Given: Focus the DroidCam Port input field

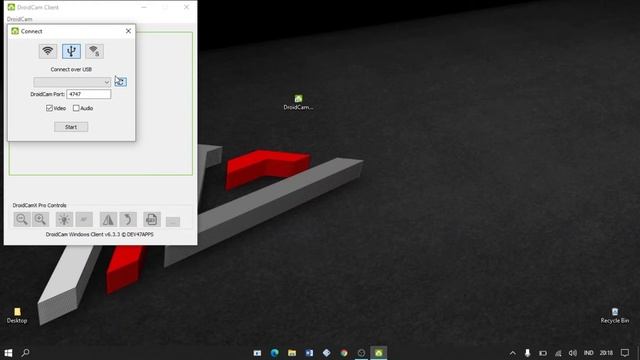Looking at the screenshot, I should tap(89, 94).
